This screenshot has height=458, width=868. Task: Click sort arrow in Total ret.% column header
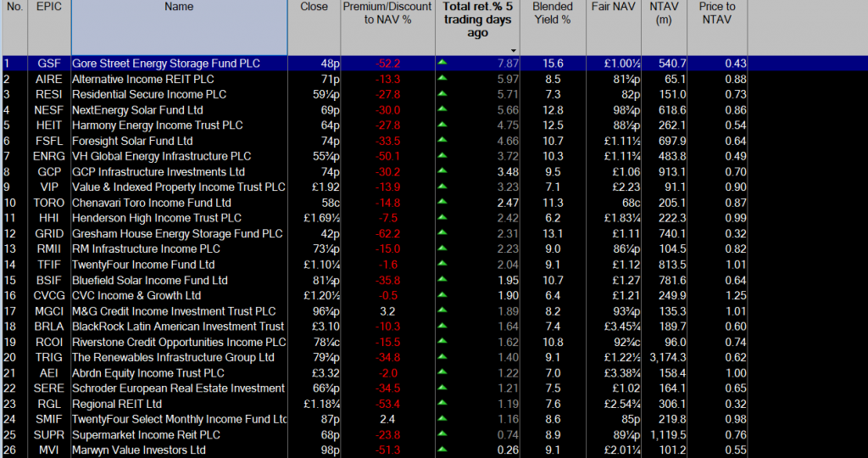click(x=513, y=50)
